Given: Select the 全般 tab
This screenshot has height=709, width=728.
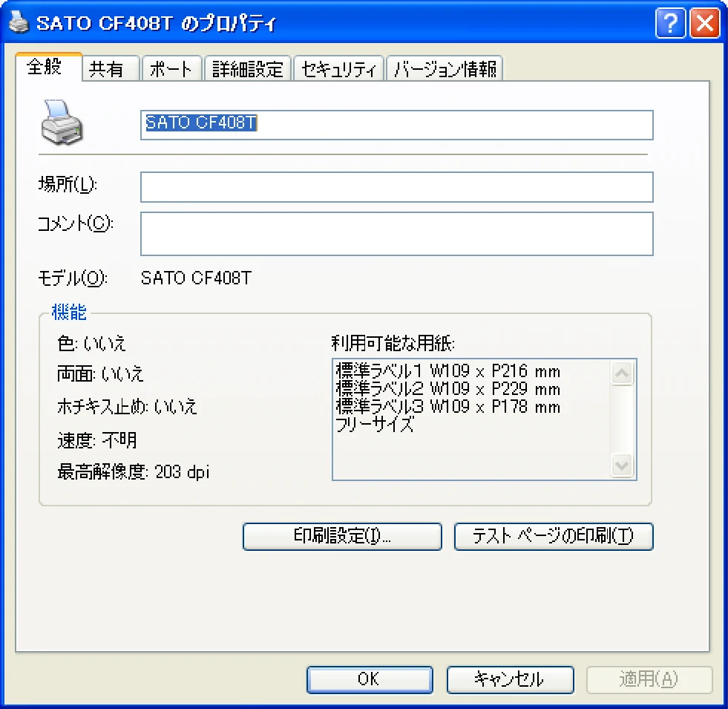Looking at the screenshot, I should click(x=49, y=67).
